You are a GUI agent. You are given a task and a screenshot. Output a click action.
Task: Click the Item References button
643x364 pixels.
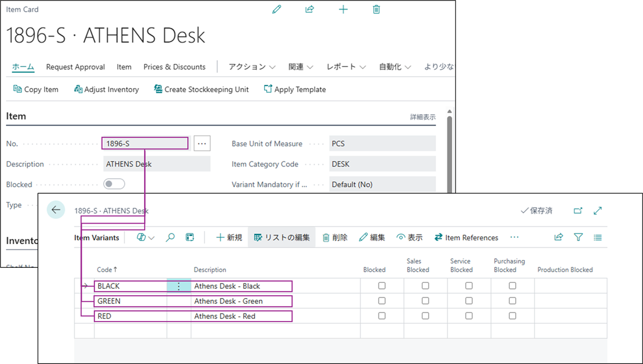(x=466, y=237)
